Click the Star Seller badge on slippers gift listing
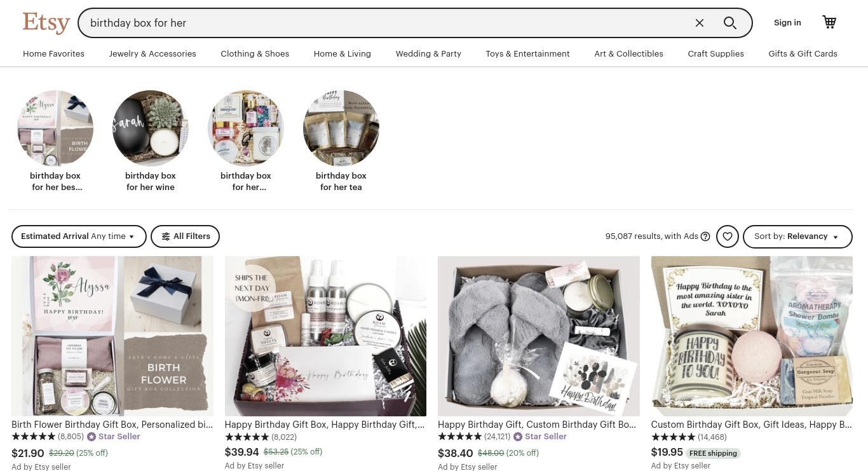This screenshot has width=868, height=471. click(x=539, y=437)
